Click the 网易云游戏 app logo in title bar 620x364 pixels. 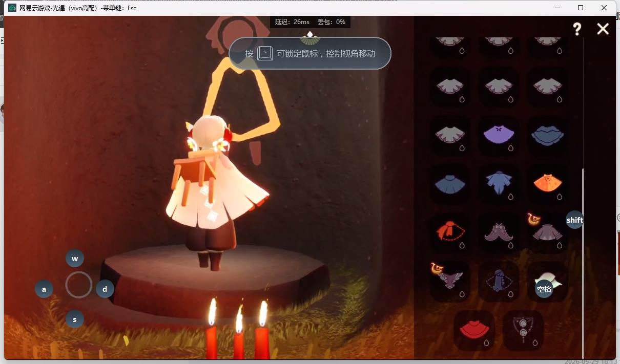(12, 8)
